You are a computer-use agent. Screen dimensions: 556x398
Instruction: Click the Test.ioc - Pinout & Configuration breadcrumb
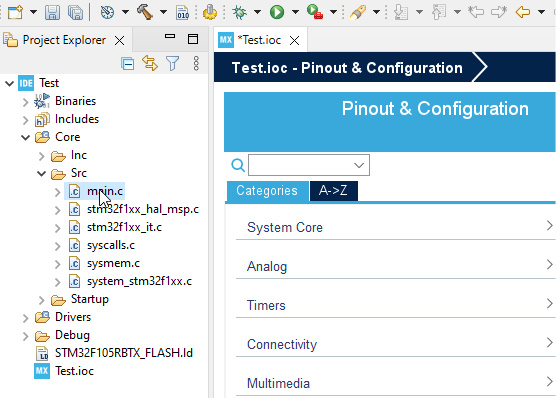click(347, 68)
